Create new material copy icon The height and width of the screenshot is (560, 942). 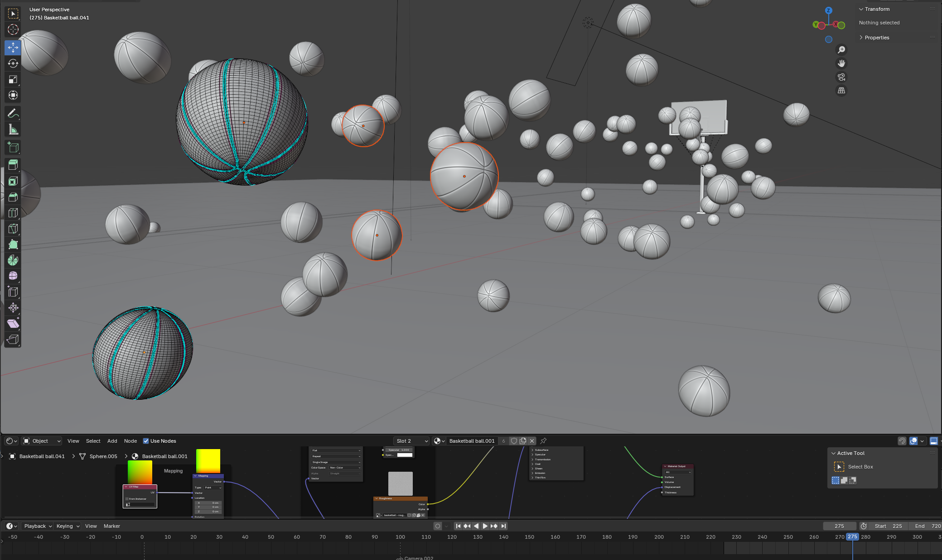(523, 441)
